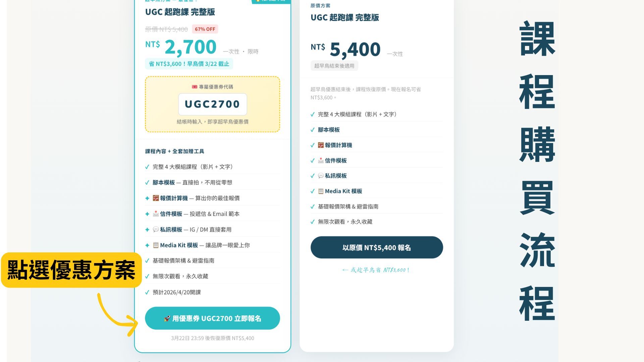Click the 用優惠券 UGC2700 立即報名 button
Screen dimensions: 644x362
coord(212,318)
